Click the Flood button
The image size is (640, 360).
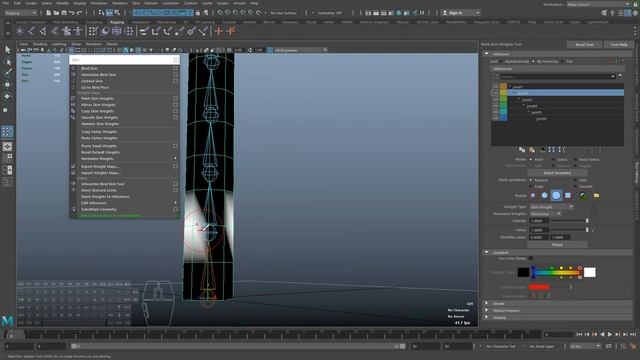(x=557, y=245)
